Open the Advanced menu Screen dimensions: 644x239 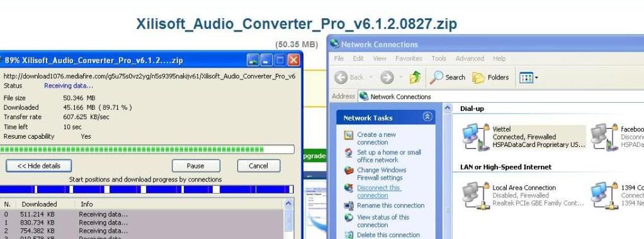coord(470,59)
